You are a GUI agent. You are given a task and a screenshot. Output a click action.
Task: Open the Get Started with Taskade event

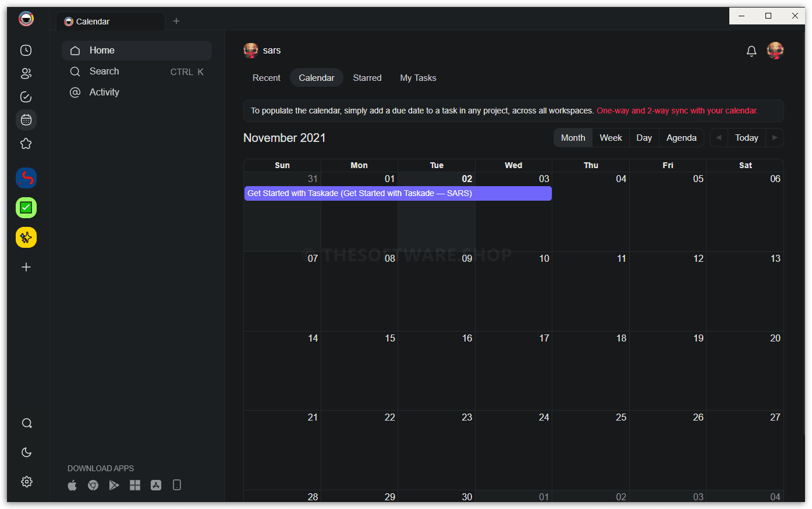pyautogui.click(x=398, y=194)
